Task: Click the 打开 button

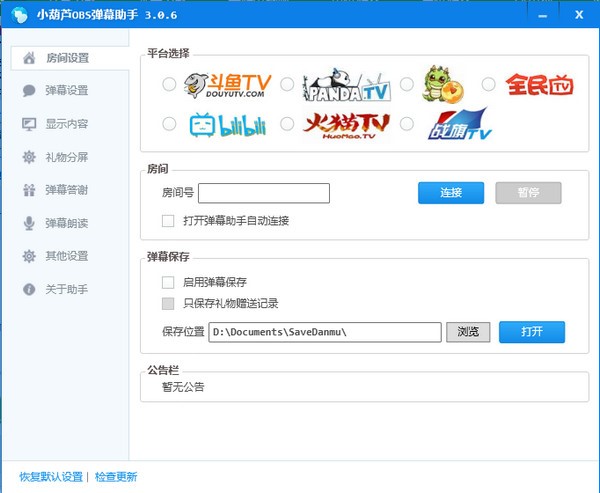Action: 532,332
